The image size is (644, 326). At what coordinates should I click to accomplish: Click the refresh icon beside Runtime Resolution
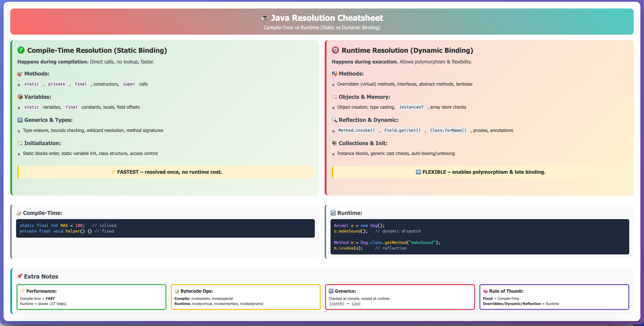coord(335,50)
